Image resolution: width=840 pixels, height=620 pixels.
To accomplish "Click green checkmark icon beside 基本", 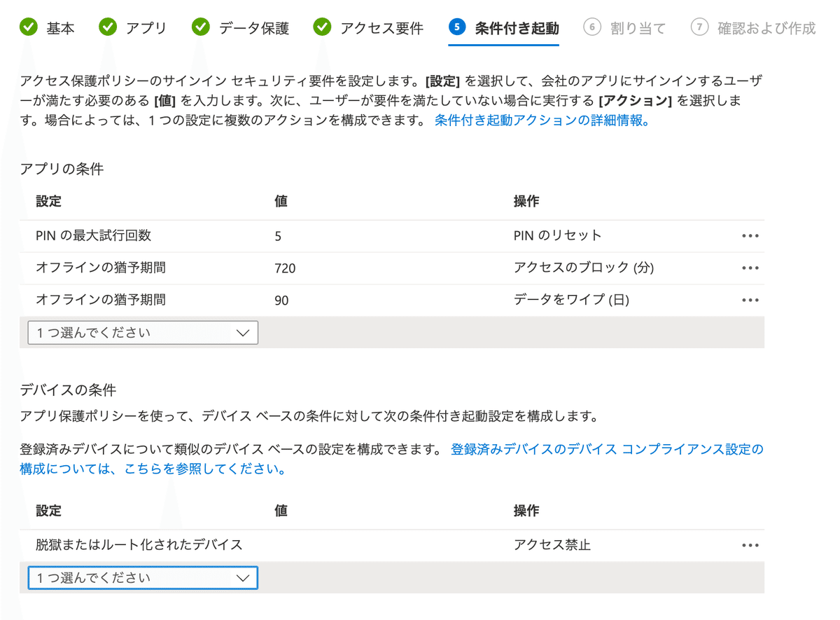I will [x=29, y=28].
